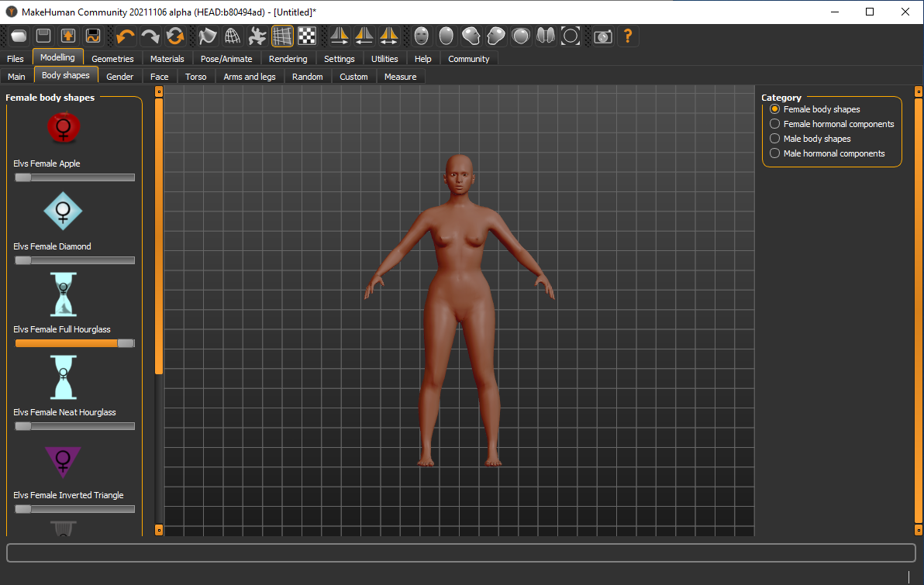Click the status text field at bottom

coord(460,552)
